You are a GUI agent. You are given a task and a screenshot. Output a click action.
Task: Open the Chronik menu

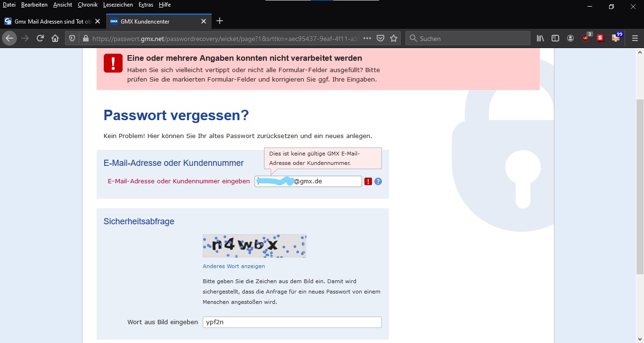[x=88, y=5]
